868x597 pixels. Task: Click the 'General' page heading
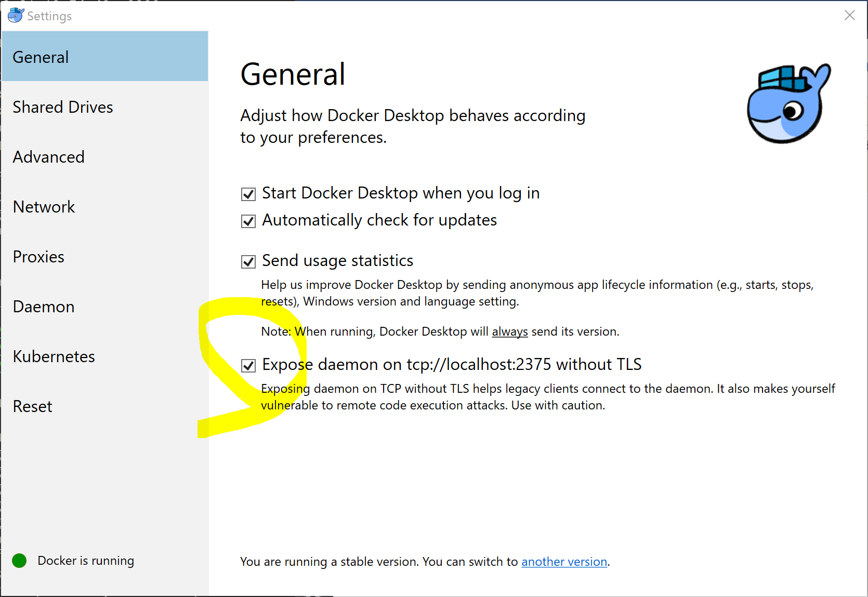tap(293, 74)
